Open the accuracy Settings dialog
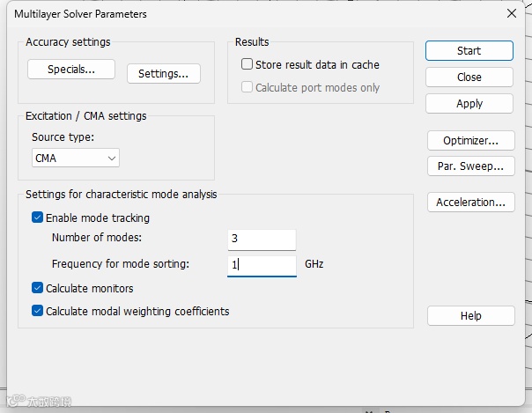This screenshot has width=532, height=413. (163, 74)
